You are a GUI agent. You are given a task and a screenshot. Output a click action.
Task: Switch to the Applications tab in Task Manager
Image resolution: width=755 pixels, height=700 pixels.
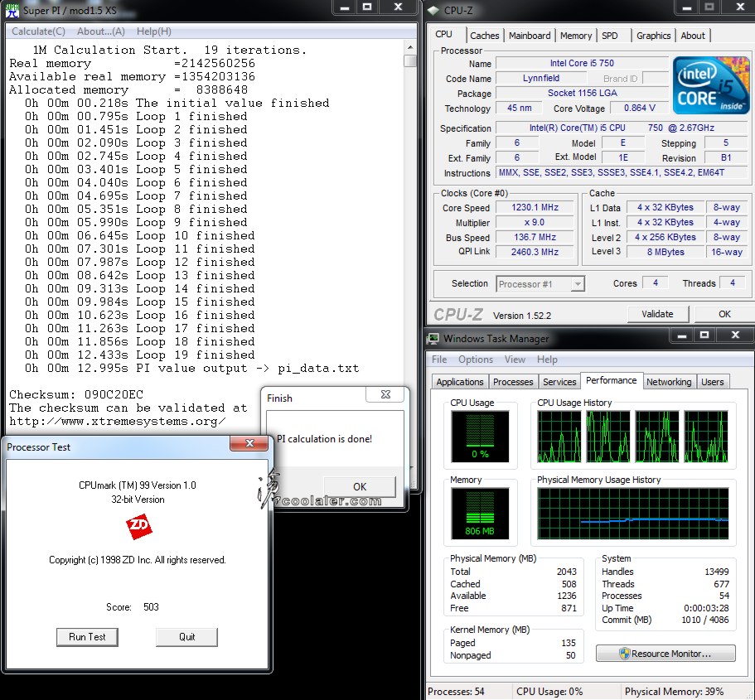click(460, 382)
